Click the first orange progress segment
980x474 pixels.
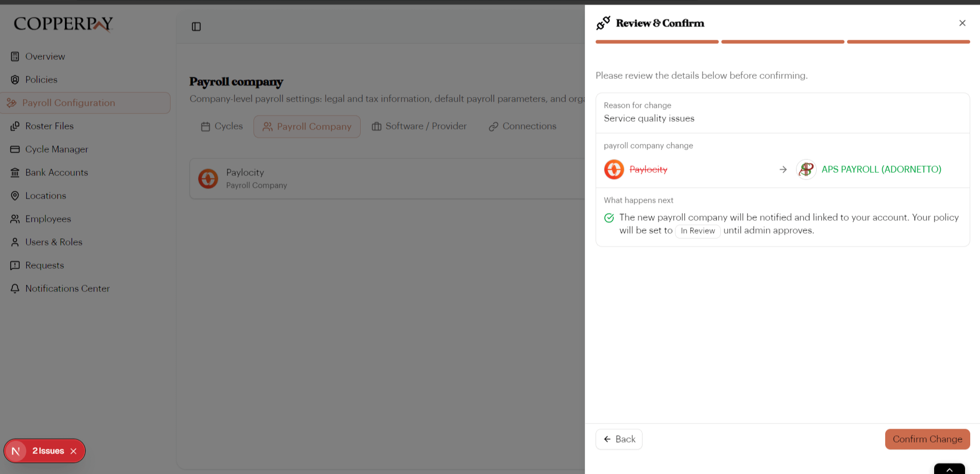[x=657, y=42]
